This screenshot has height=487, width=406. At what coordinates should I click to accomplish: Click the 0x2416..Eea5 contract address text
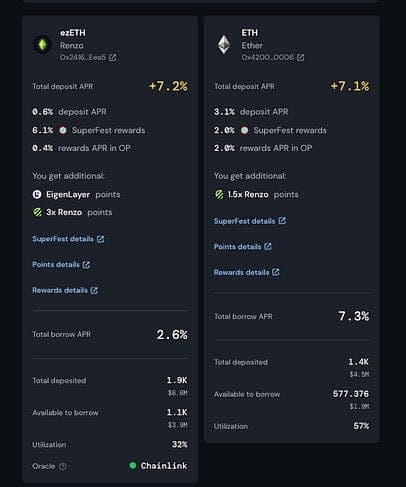point(83,57)
